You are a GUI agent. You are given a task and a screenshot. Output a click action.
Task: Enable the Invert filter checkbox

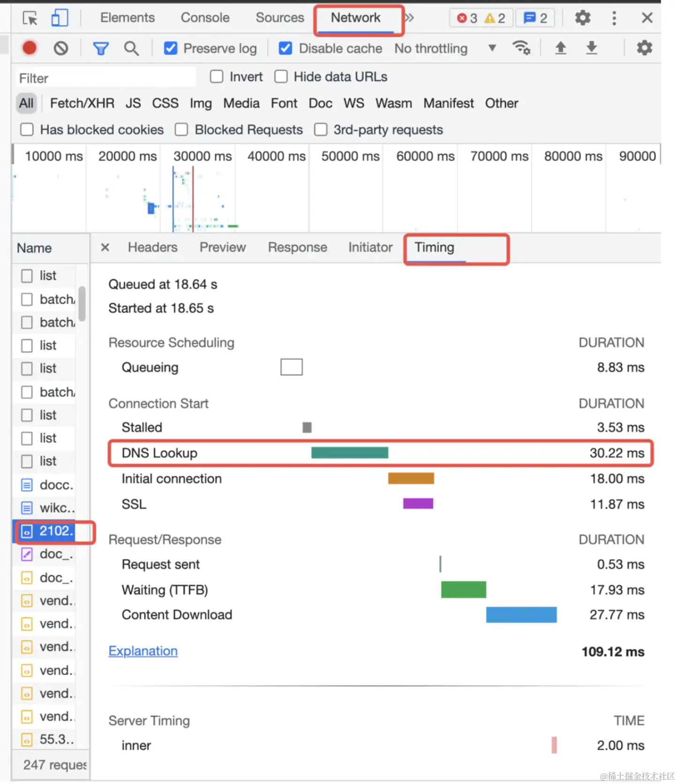point(216,76)
